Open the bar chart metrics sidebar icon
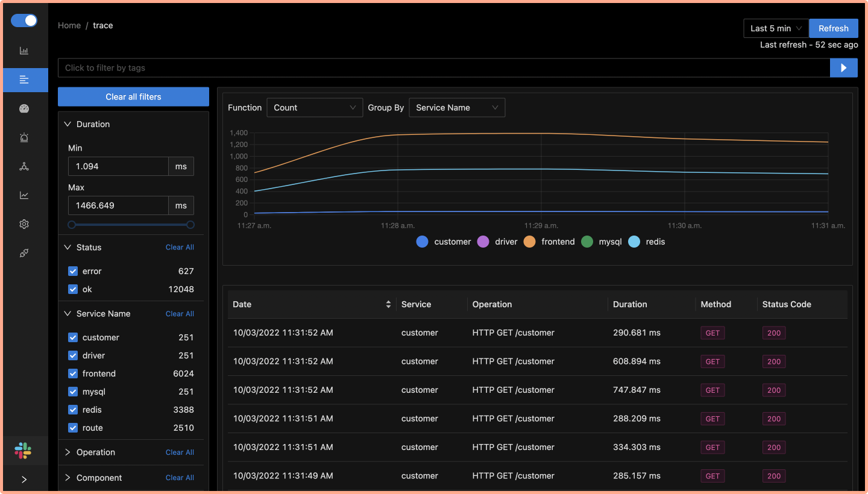This screenshot has height=494, width=868. tap(24, 51)
